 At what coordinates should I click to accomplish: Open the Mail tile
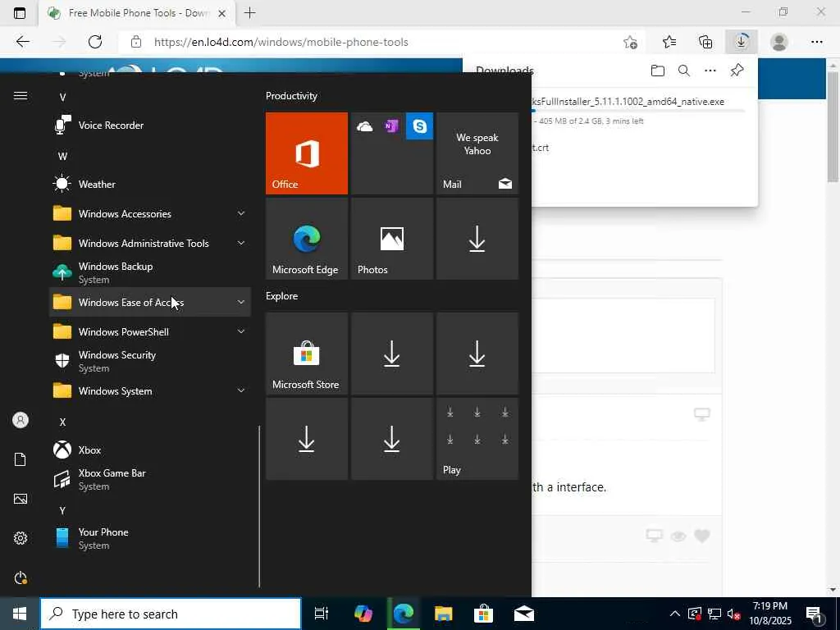pos(477,153)
